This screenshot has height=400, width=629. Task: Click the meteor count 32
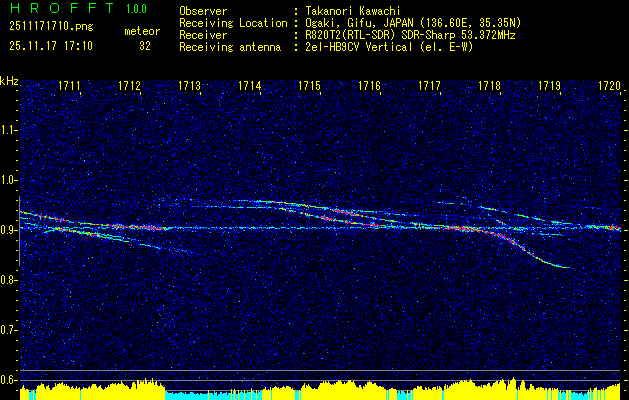(145, 46)
